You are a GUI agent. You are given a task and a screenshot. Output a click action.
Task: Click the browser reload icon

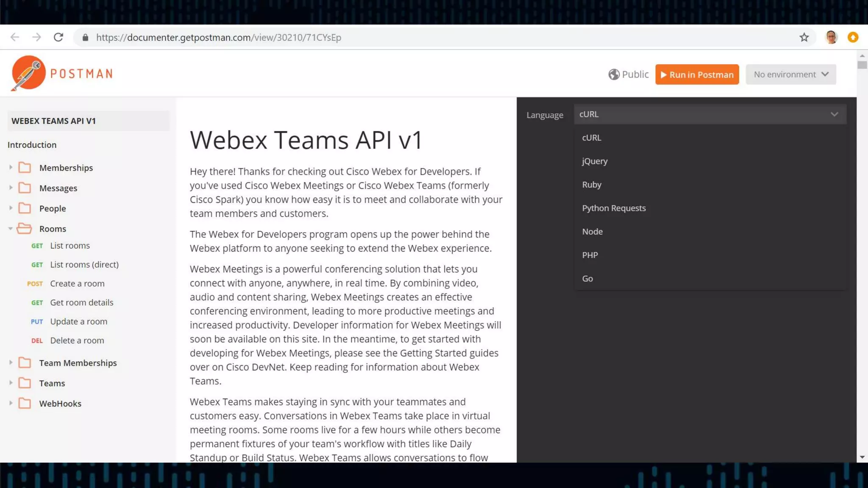58,37
